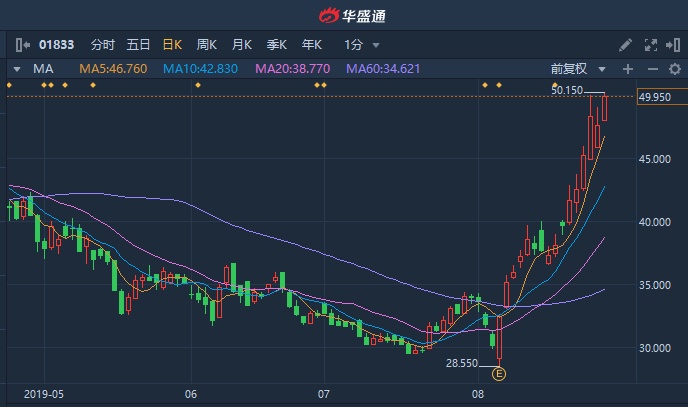688x407 pixels.
Task: Toggle the MA10 indicator label
Action: click(x=200, y=69)
